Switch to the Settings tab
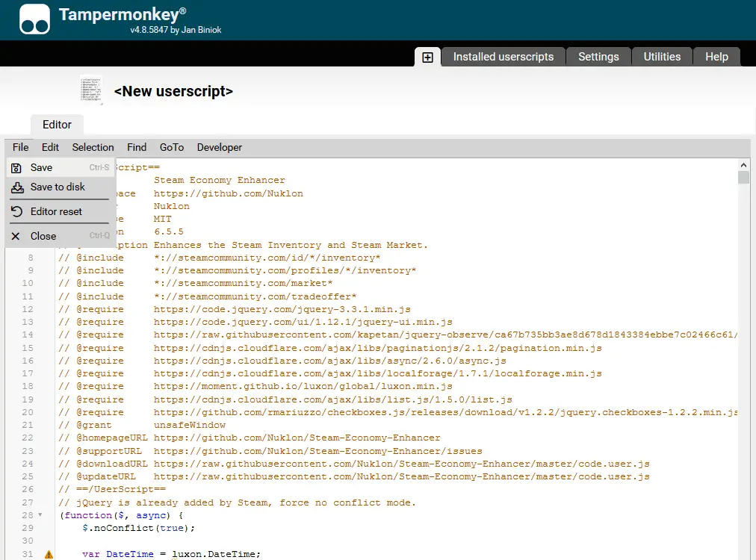Viewport: 756px width, 560px height. tap(598, 57)
